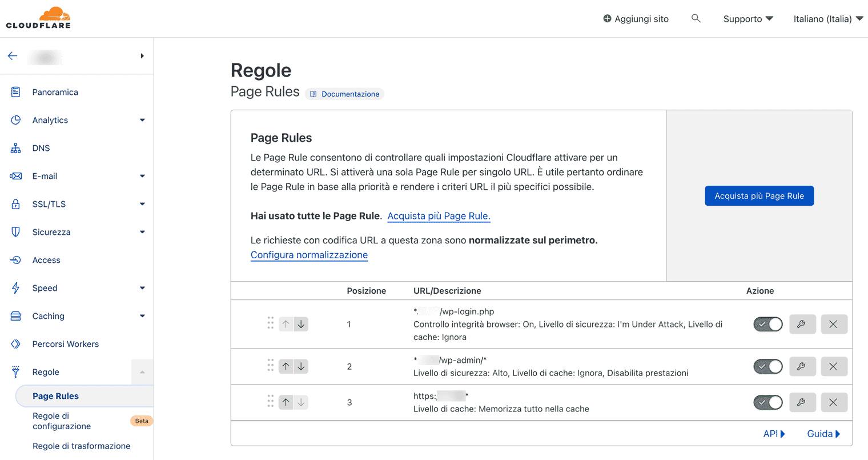This screenshot has height=460, width=868.
Task: Collapse the Regole submenu
Action: point(142,372)
